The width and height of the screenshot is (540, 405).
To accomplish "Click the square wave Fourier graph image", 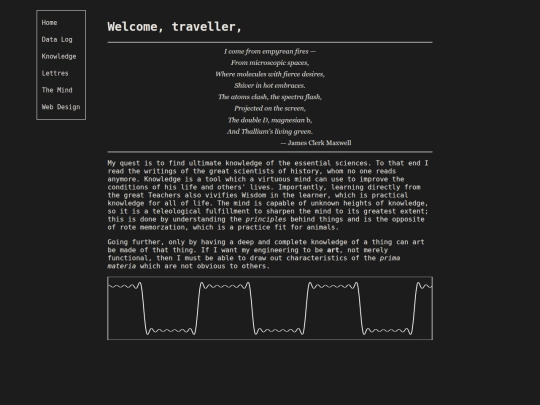I will coord(270,308).
